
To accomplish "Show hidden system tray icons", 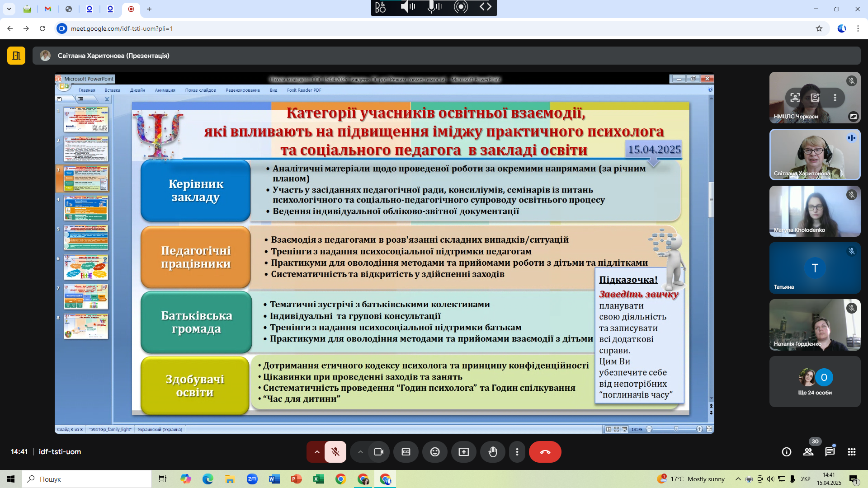I will [x=738, y=479].
